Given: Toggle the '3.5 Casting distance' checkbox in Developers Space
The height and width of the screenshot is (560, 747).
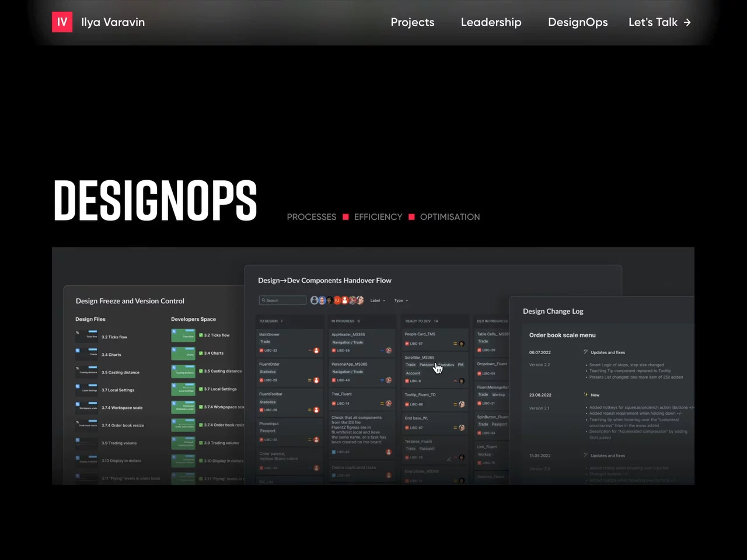Looking at the screenshot, I should click(x=201, y=371).
